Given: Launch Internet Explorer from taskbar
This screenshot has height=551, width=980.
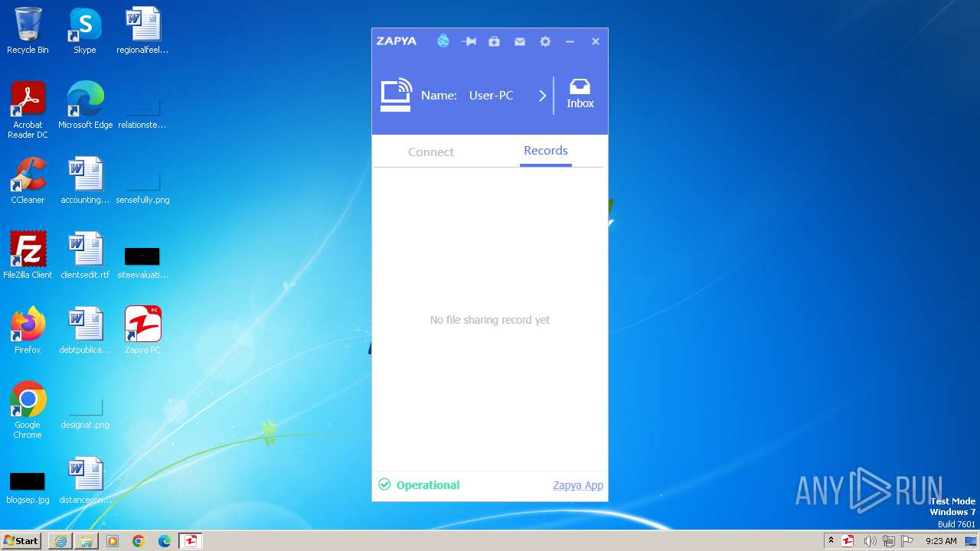Looking at the screenshot, I should click(60, 541).
